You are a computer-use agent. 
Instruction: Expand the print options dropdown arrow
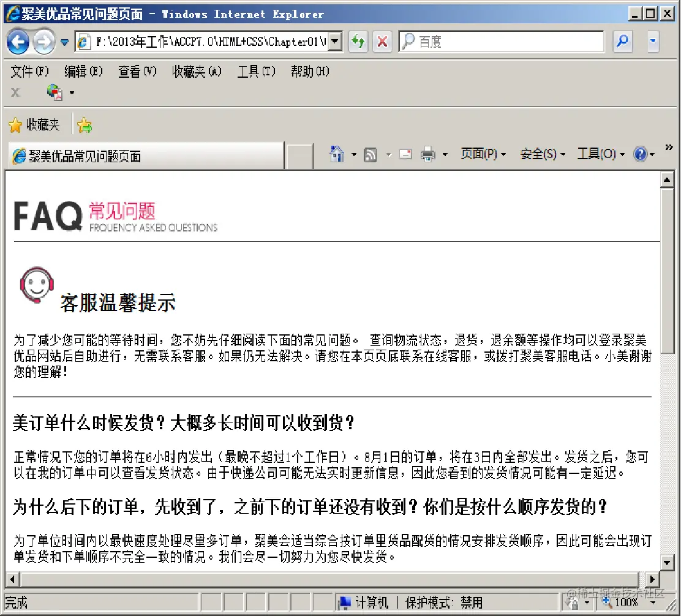[445, 154]
